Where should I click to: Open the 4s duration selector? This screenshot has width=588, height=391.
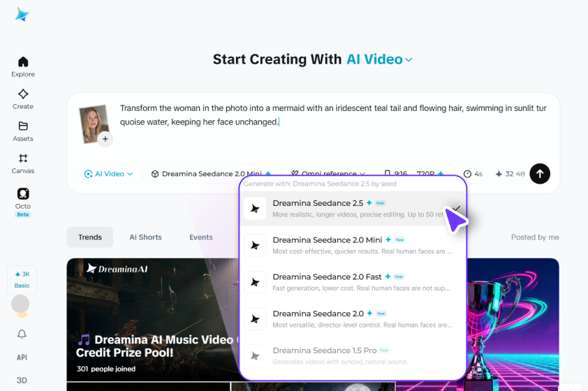tap(473, 174)
